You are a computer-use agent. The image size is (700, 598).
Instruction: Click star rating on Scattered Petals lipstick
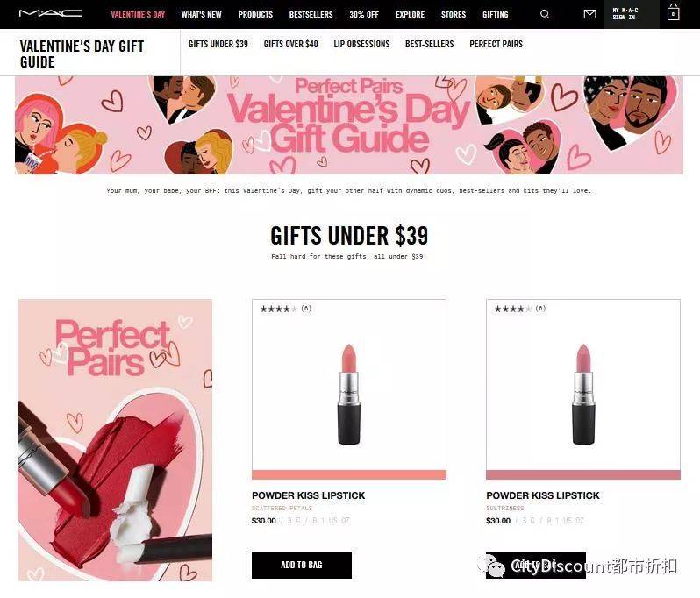click(278, 309)
